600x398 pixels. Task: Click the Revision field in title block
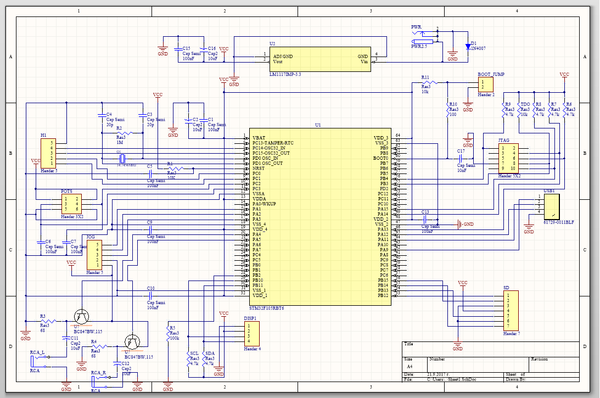tap(554, 364)
